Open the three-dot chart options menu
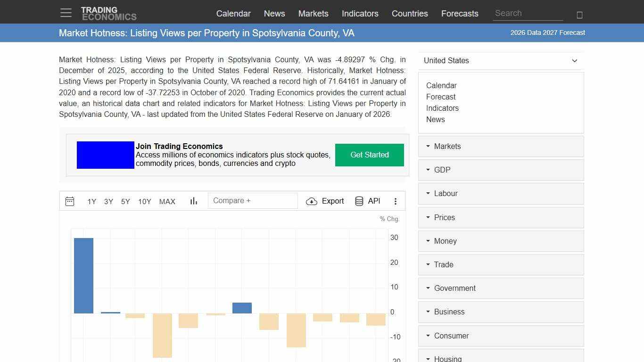Screen dimensions: 644x362 tap(396, 201)
